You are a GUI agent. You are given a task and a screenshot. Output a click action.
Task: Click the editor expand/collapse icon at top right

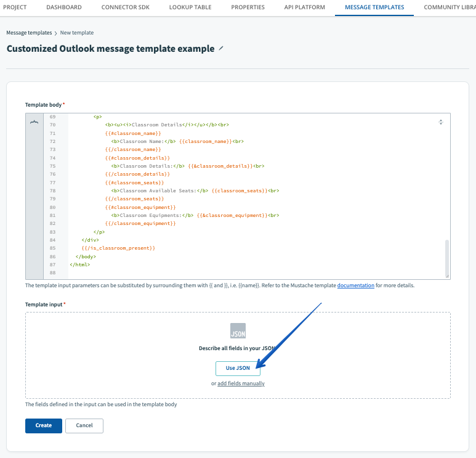pos(441,122)
